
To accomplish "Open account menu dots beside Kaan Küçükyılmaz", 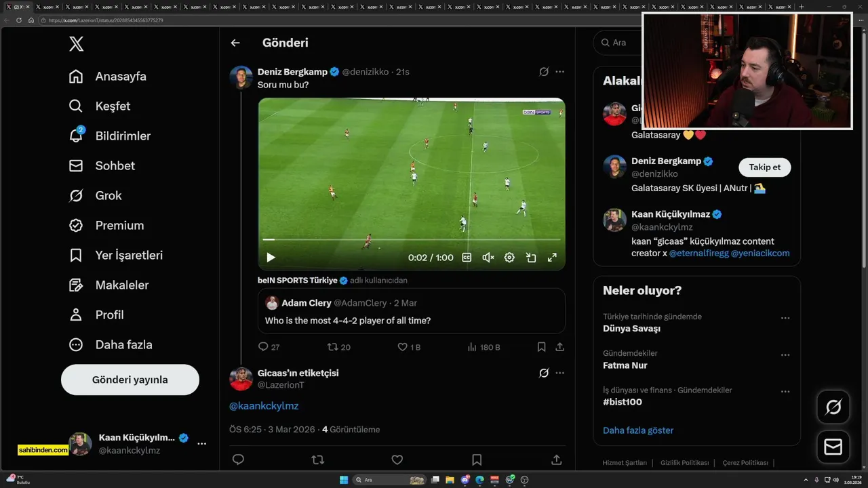I will [201, 444].
